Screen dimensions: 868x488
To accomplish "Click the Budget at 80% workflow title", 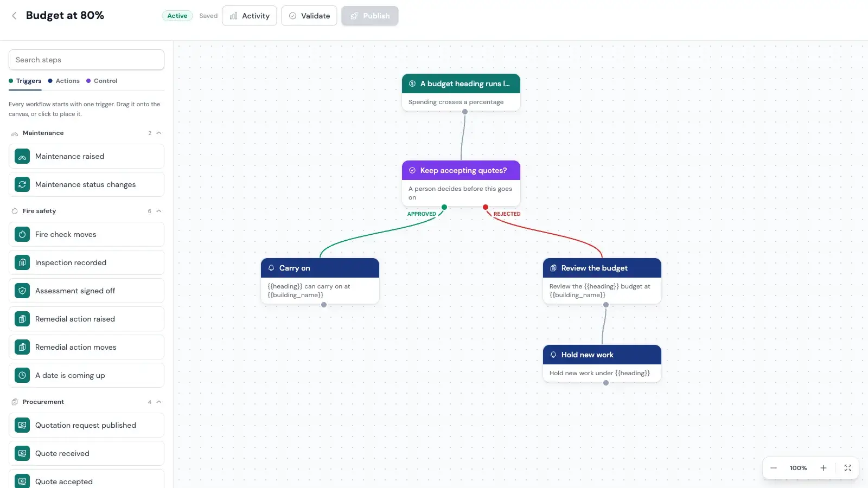I will 65,16.
